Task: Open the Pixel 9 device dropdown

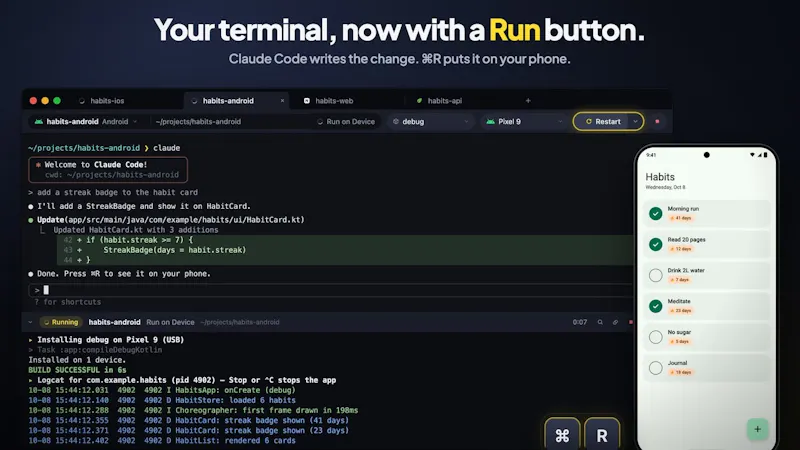Action: 524,121
